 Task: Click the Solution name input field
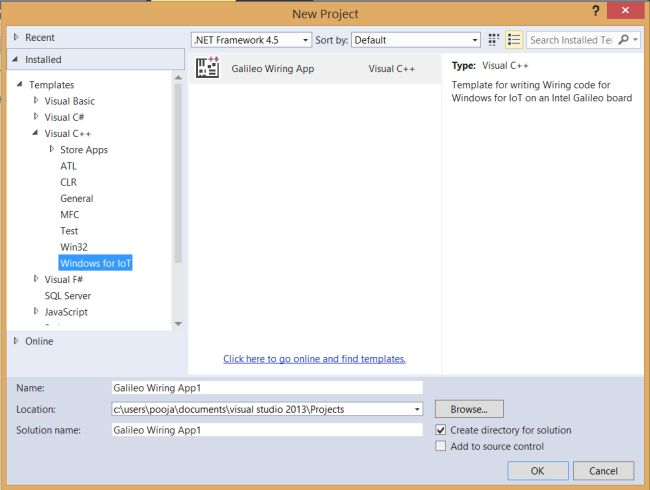point(267,430)
